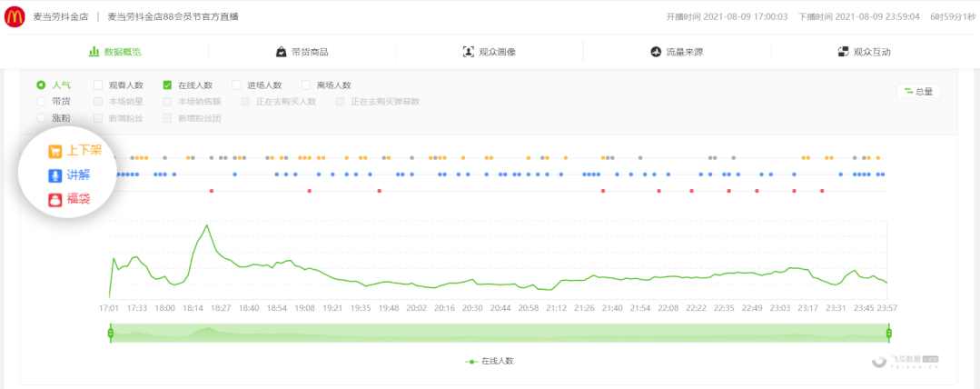Tick the 新增粉丝 checkbox

pyautogui.click(x=98, y=117)
